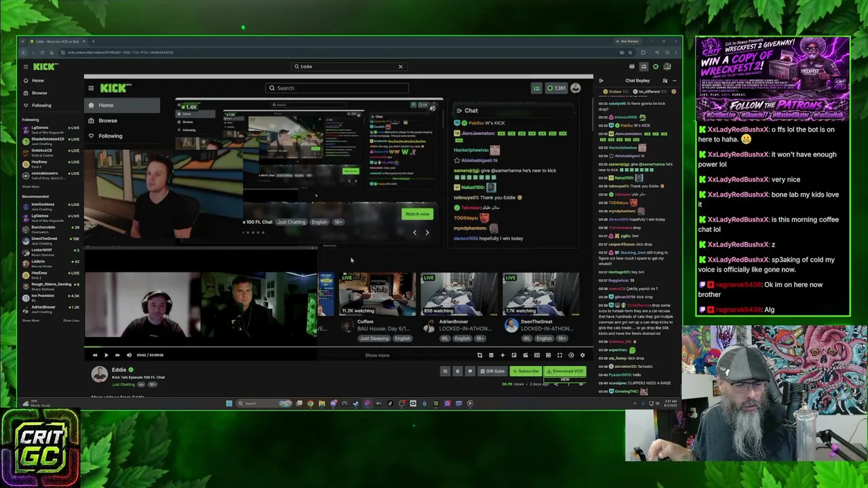Screen dimensions: 868x488
Task: Open AdrienBroner in the Recommended sidebar list
Action: [51, 309]
